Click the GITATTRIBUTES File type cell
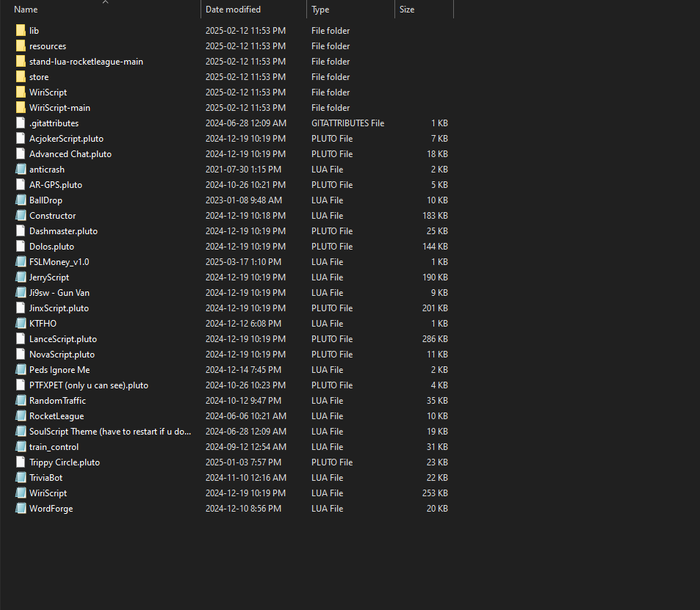Image resolution: width=700 pixels, height=610 pixels. [x=347, y=123]
